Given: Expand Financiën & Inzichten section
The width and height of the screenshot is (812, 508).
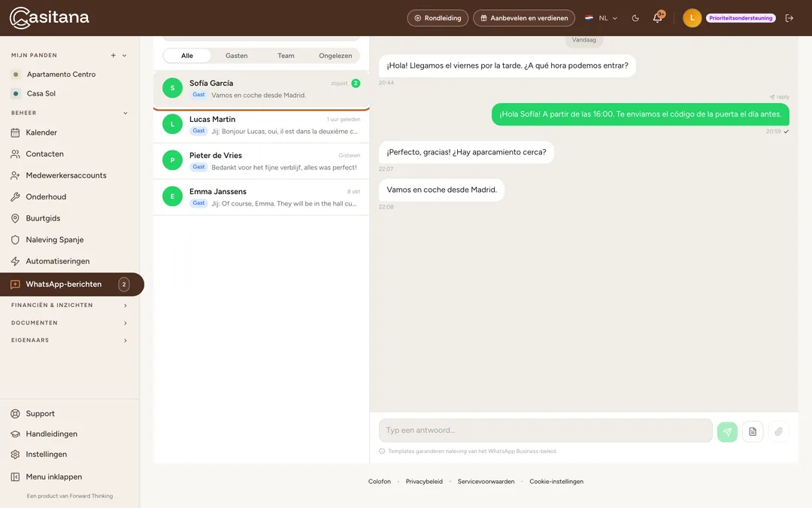Looking at the screenshot, I should pyautogui.click(x=70, y=306).
